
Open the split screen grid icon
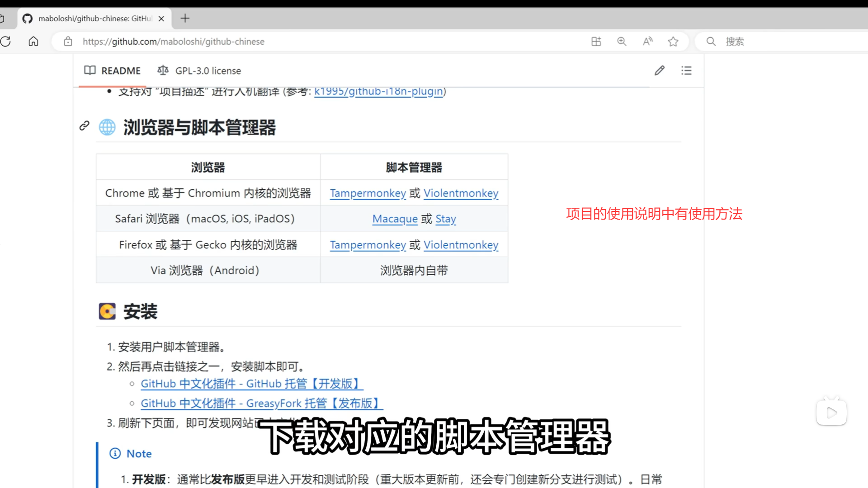(596, 42)
